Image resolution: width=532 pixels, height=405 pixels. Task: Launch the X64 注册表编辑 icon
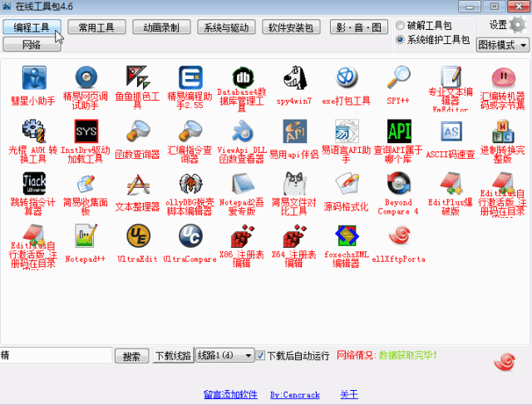pyautogui.click(x=295, y=236)
